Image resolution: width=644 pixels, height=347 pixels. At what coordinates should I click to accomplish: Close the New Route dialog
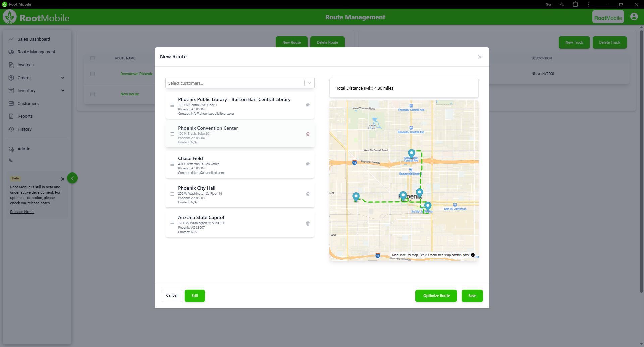click(480, 57)
